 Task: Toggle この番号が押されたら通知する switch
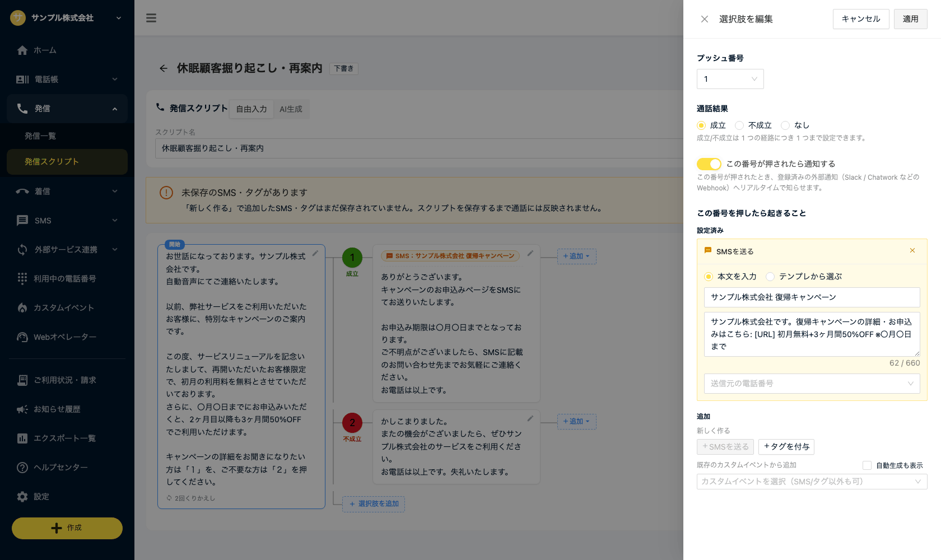[709, 164]
